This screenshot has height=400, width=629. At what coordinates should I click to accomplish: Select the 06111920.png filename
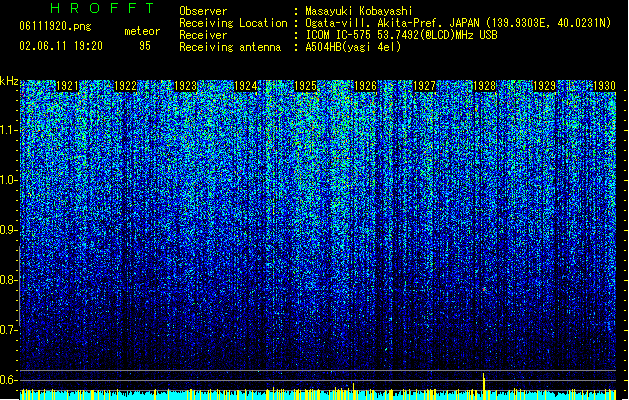click(55, 26)
